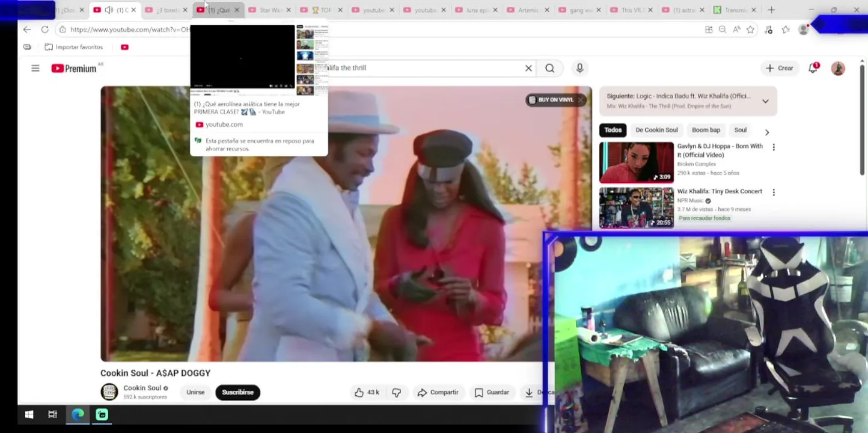Select the De Cookin Soul filter chip
The image size is (868, 433).
656,130
